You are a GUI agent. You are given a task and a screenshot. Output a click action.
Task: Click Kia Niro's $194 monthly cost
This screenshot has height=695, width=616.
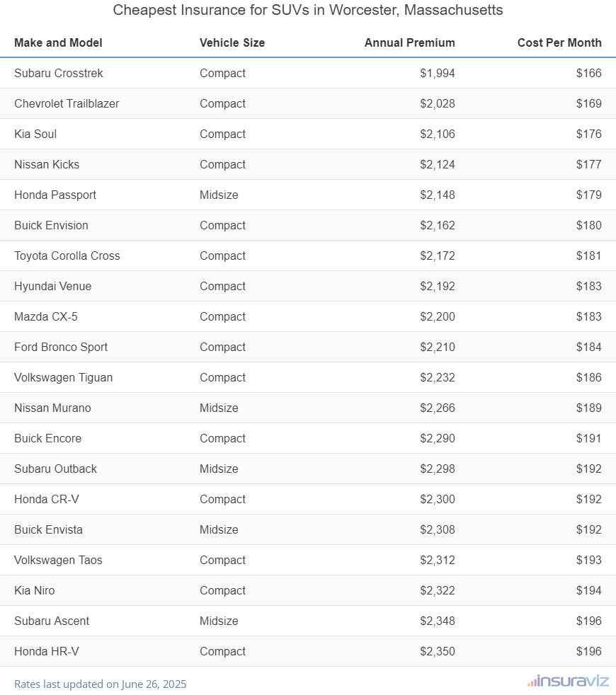[x=588, y=590]
